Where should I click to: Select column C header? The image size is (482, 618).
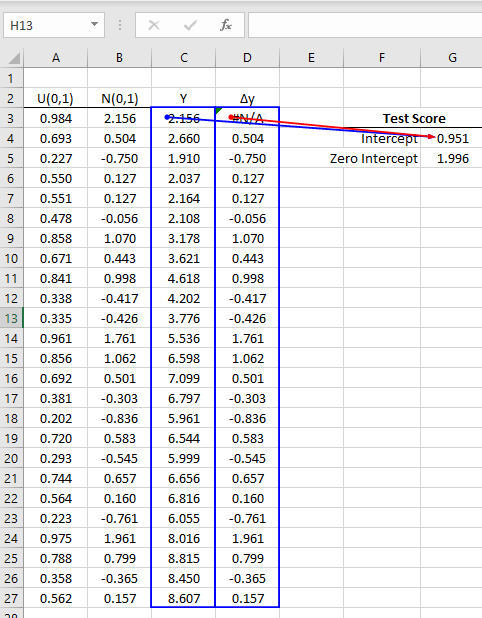184,58
